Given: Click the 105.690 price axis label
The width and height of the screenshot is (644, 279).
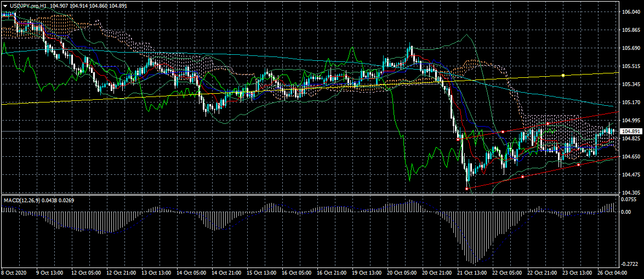Looking at the screenshot, I should pyautogui.click(x=631, y=48).
